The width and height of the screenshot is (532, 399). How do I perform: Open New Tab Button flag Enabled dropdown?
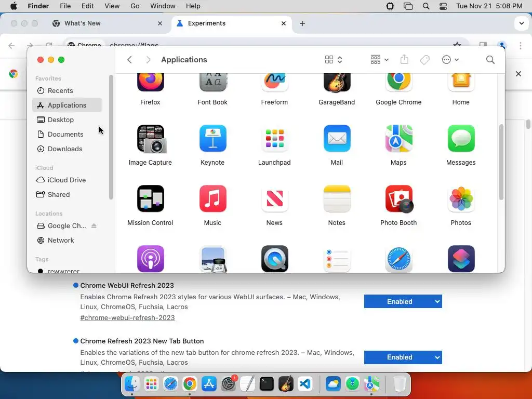click(403, 357)
